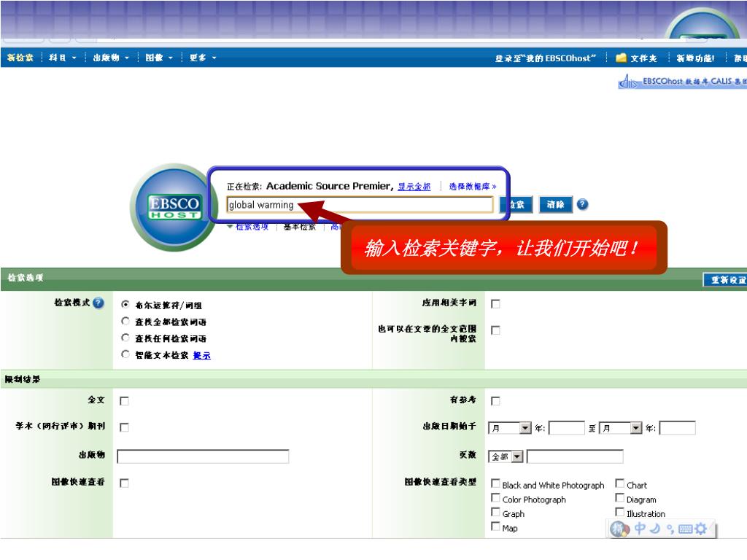
Task: Check the Diagram image type
Action: tap(620, 498)
